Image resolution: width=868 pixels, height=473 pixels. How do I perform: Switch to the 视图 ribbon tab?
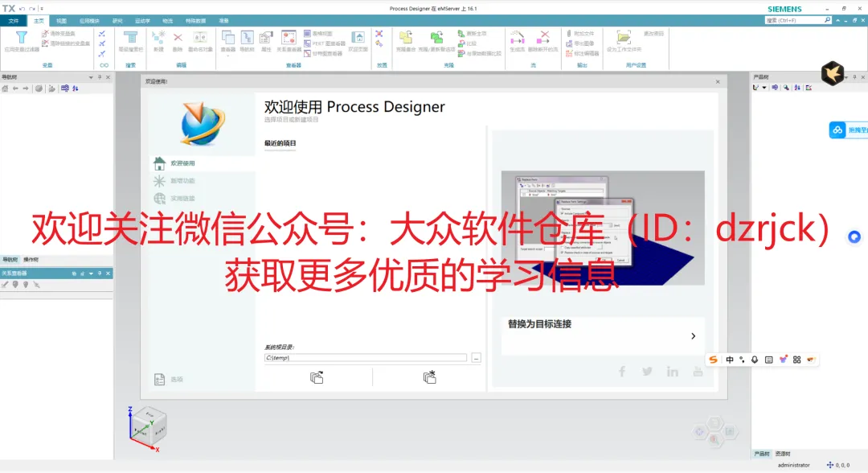tap(61, 20)
